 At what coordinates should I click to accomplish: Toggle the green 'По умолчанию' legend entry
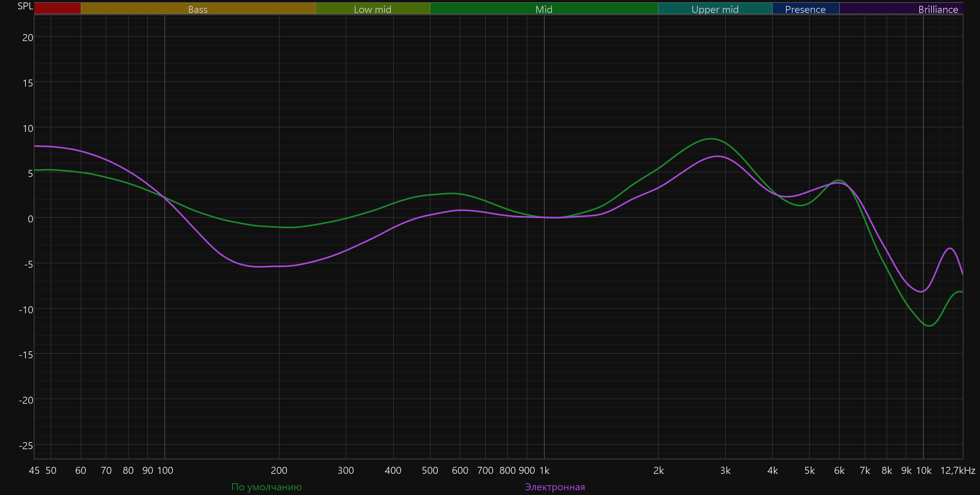click(267, 487)
